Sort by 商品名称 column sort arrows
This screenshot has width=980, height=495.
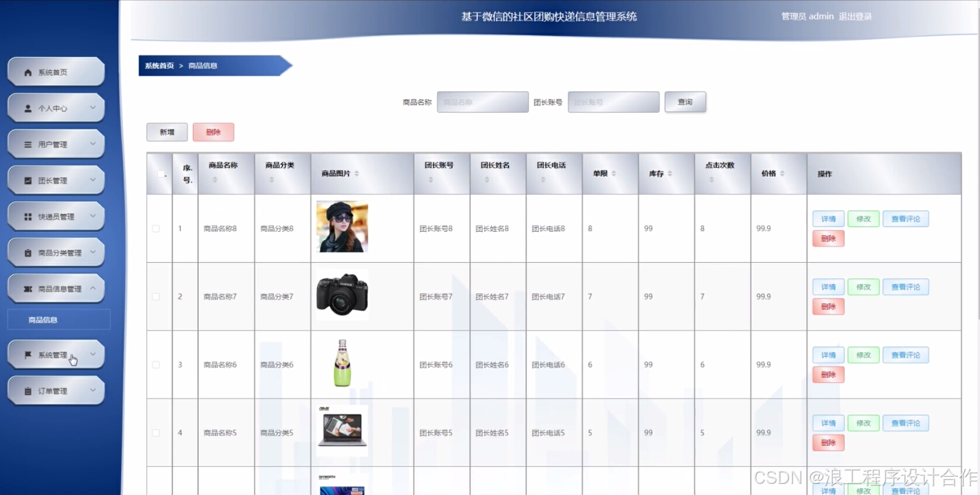click(215, 180)
